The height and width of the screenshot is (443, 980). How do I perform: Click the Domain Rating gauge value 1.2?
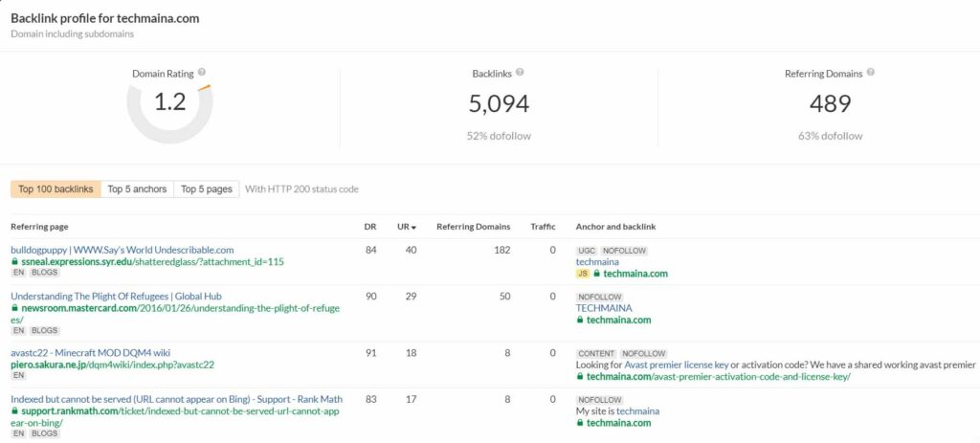170,100
